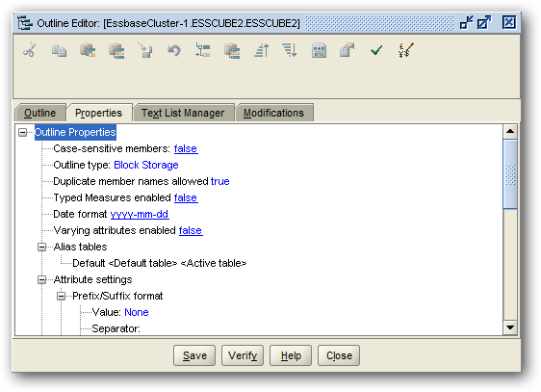Image resolution: width=541 pixels, height=392 pixels.
Task: Click the paste clipboard icon right after Copy
Action: point(88,50)
